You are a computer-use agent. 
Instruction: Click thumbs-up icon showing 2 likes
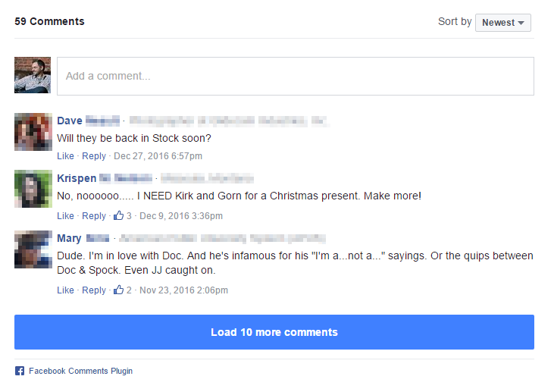point(118,290)
